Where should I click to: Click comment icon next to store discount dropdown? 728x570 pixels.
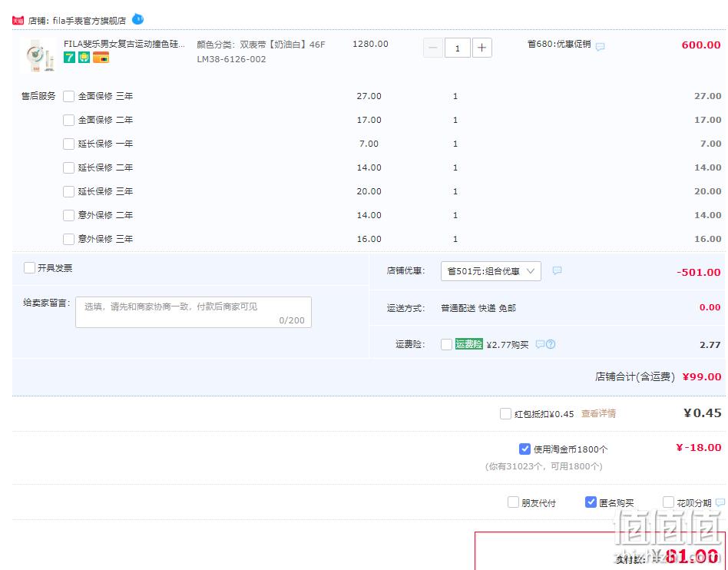558,270
